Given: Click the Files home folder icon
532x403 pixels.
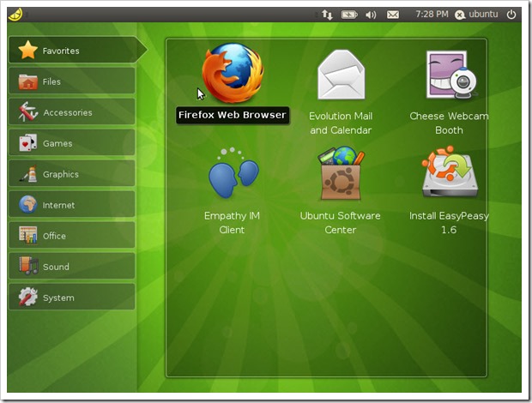Looking at the screenshot, I should tap(27, 81).
